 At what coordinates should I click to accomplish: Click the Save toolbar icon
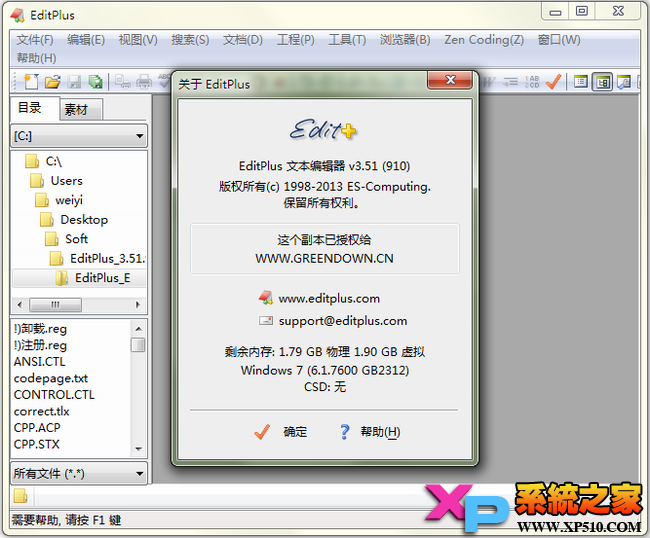point(74,82)
